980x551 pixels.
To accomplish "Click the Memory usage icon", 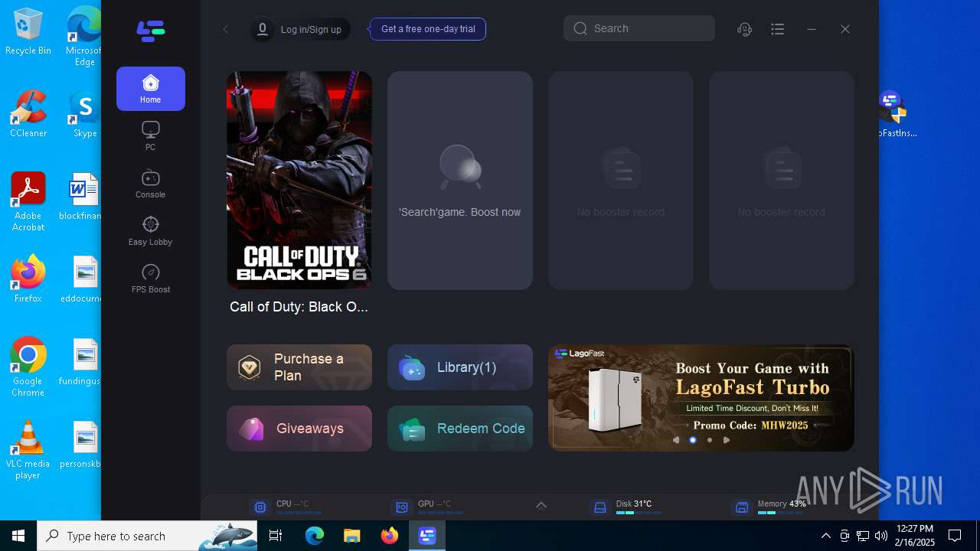I will coord(741,507).
